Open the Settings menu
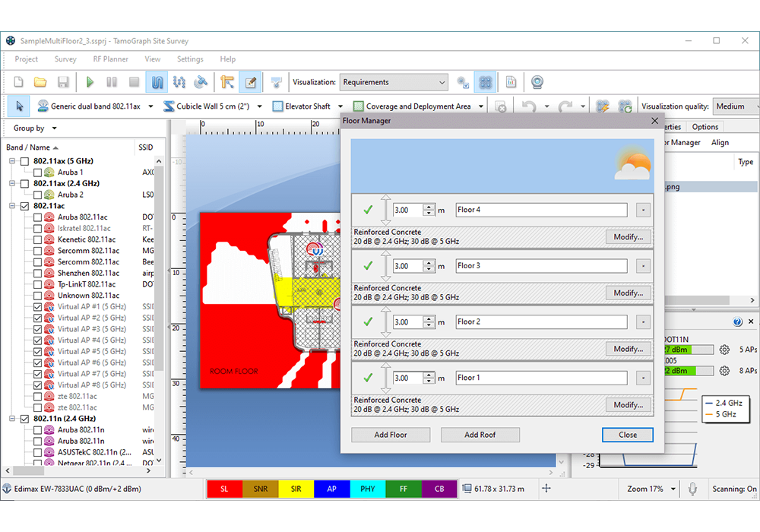 pyautogui.click(x=190, y=59)
